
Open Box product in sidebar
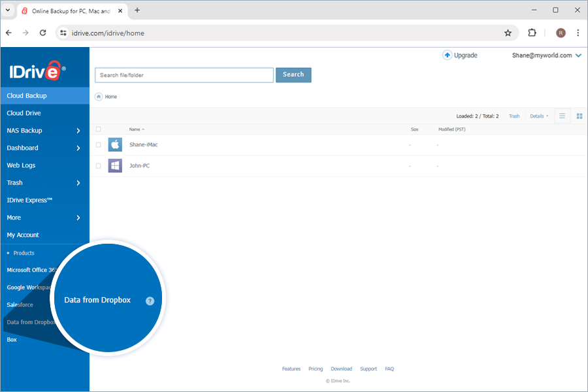(x=12, y=340)
